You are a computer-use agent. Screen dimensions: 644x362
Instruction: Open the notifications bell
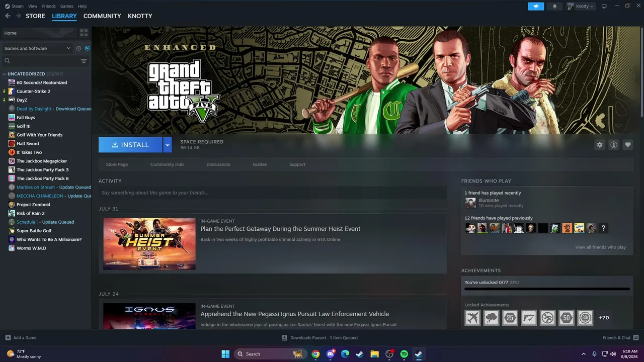coord(555,6)
